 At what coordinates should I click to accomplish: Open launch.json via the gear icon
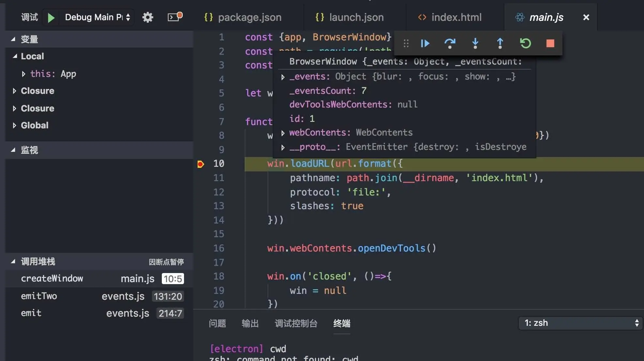pyautogui.click(x=147, y=17)
